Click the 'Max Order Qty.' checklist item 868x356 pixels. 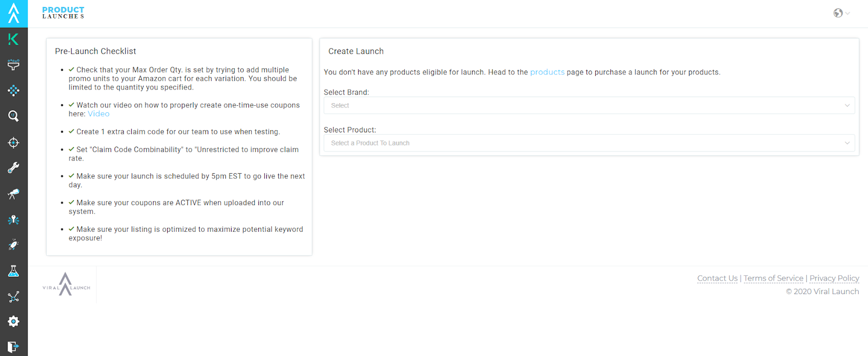coord(183,79)
